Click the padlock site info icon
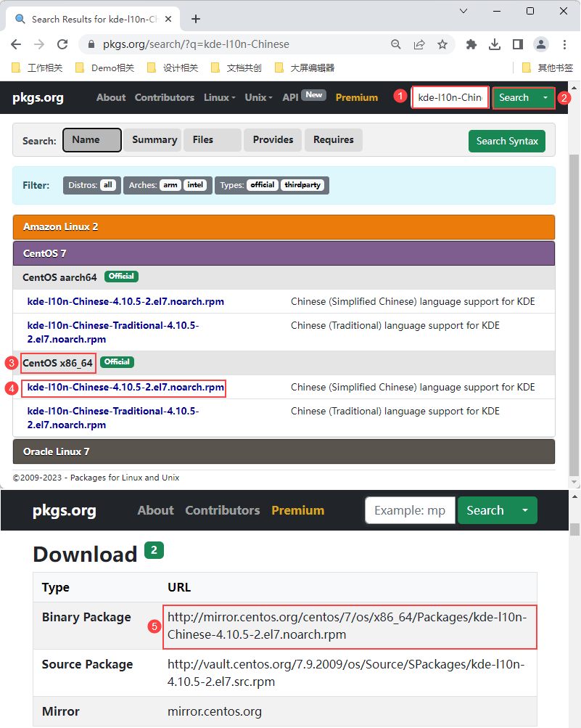 pyautogui.click(x=91, y=44)
